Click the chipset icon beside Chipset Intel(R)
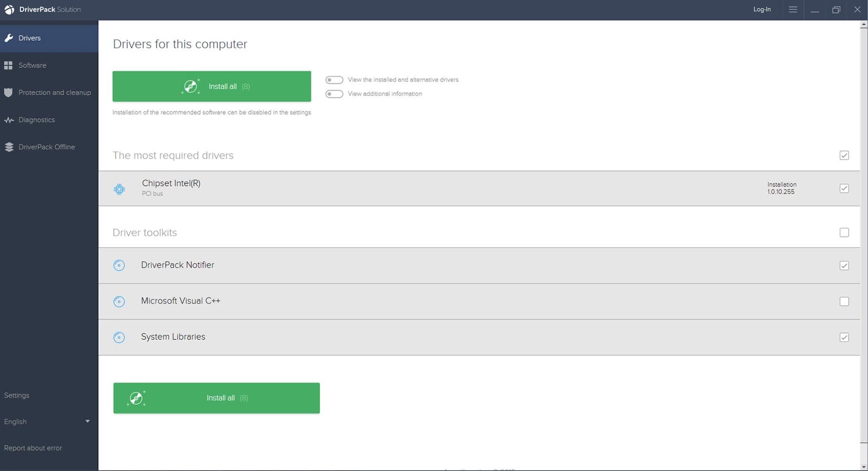 pyautogui.click(x=119, y=189)
